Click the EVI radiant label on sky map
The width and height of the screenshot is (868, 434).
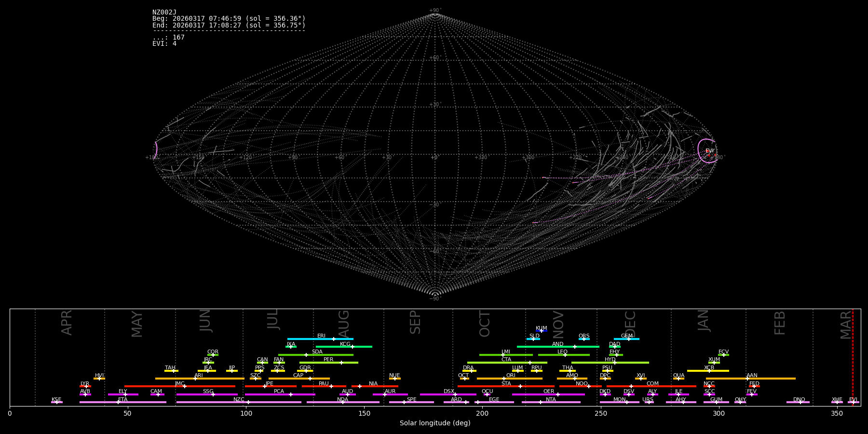coord(709,151)
